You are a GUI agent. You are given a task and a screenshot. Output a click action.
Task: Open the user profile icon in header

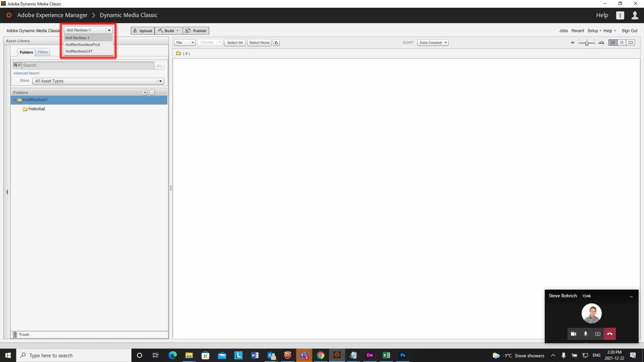[x=635, y=15]
